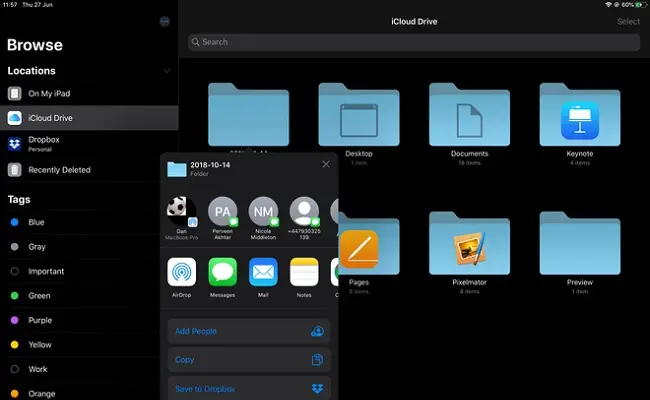Open Messages from the share sheet
Screen dimensions: 650x400
[x=222, y=272]
